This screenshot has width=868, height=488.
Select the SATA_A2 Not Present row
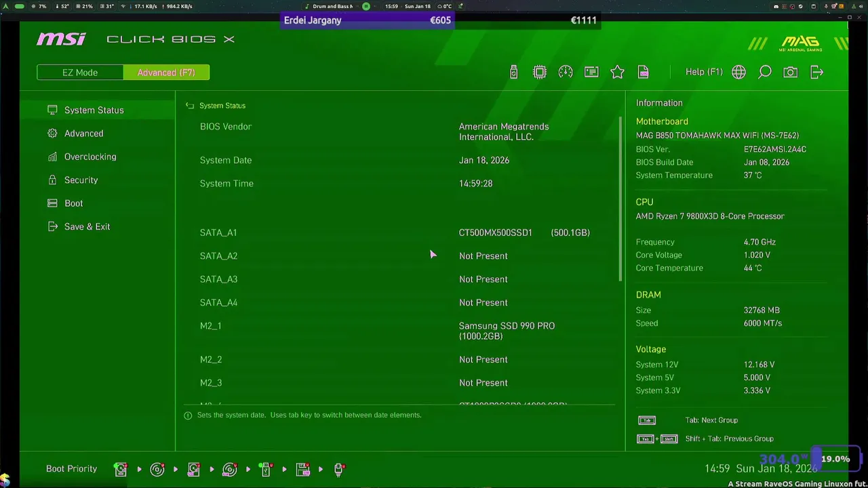coord(400,256)
